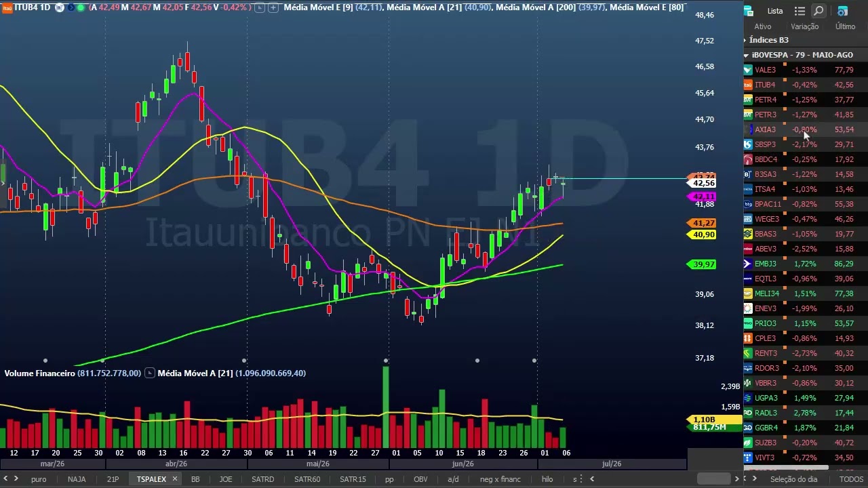This screenshot has width=868, height=488.
Task: Select the RADL3 row in watchlist
Action: point(805,413)
